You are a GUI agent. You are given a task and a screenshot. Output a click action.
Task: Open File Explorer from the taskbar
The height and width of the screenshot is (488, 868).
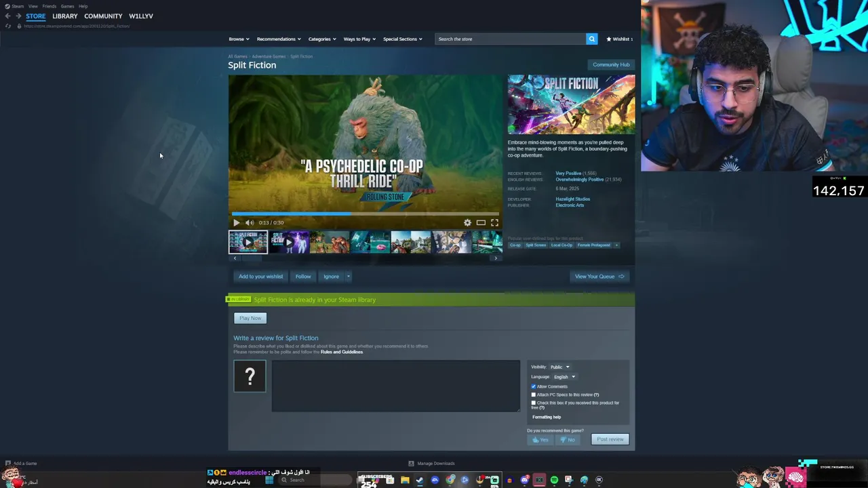[405, 480]
